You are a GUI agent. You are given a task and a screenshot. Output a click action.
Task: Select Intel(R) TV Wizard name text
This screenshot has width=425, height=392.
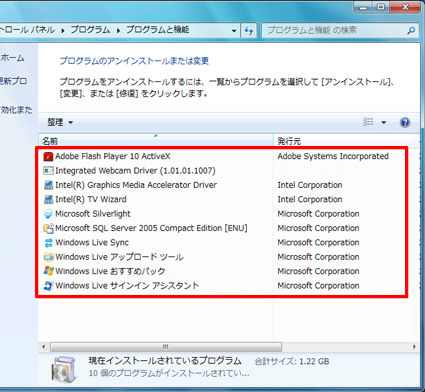pos(91,199)
